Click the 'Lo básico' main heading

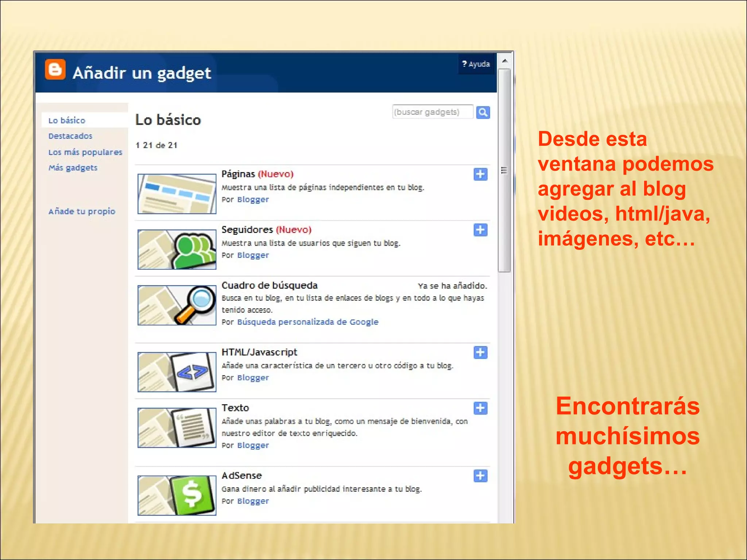(x=168, y=120)
